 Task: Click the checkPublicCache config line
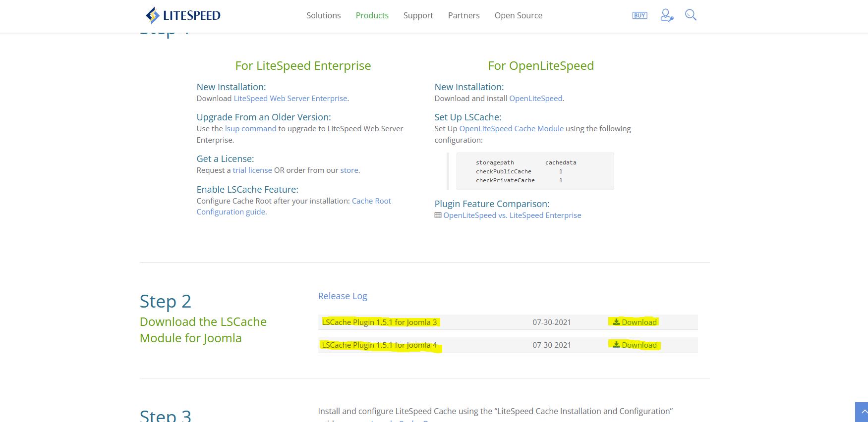[519, 171]
